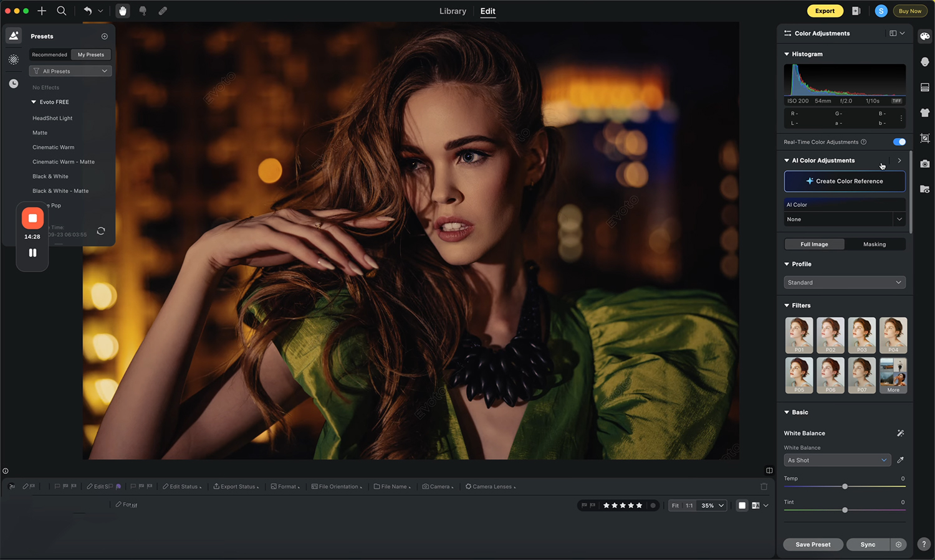The height and width of the screenshot is (560, 935).
Task: Open the All Presets filter dropdown
Action: coord(70,71)
